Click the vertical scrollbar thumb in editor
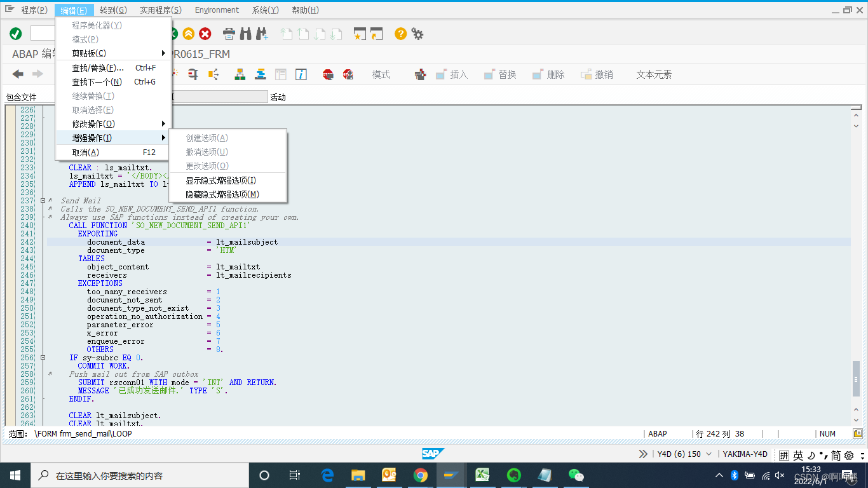Image resolution: width=868 pixels, height=488 pixels. [x=857, y=379]
